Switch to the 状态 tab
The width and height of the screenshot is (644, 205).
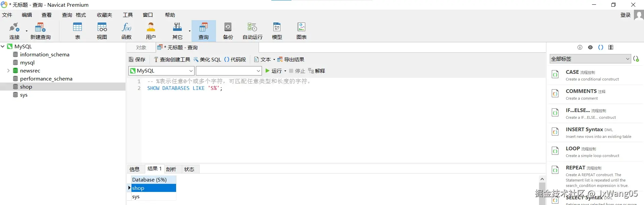189,169
